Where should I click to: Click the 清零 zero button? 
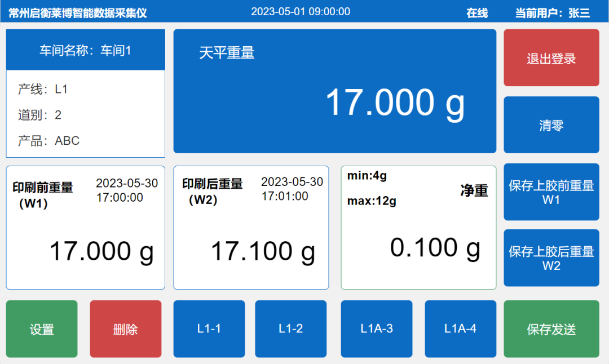tap(551, 125)
